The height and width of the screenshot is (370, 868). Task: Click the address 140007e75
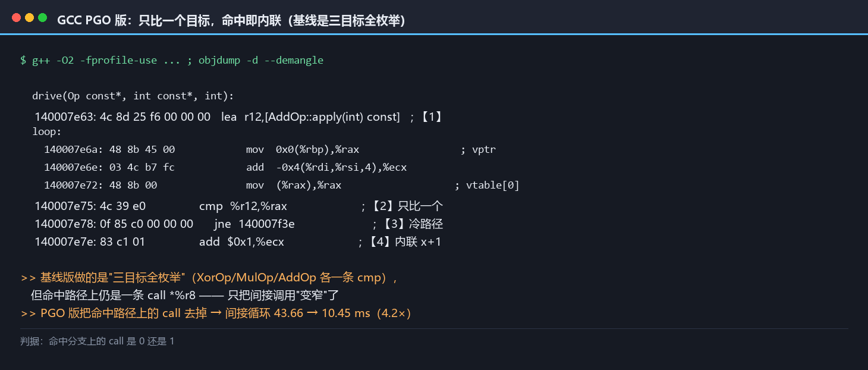(65, 206)
